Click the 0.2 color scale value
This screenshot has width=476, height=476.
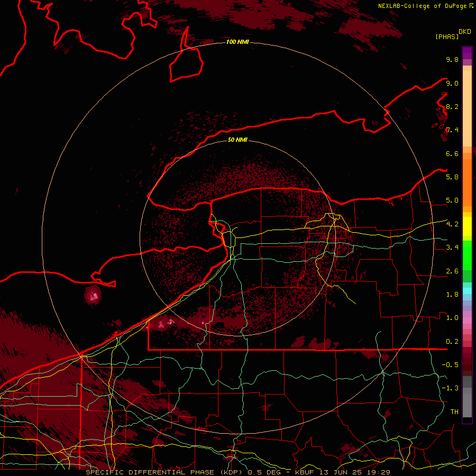452,342
